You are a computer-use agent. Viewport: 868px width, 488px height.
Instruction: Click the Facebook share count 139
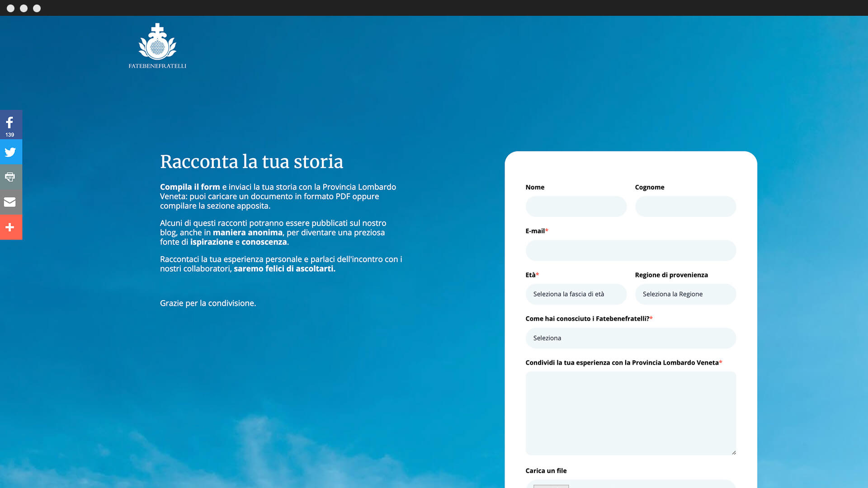tap(10, 135)
